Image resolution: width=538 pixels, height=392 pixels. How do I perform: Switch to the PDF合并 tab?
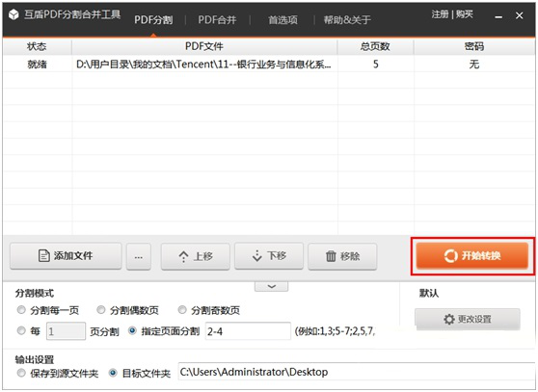(217, 20)
